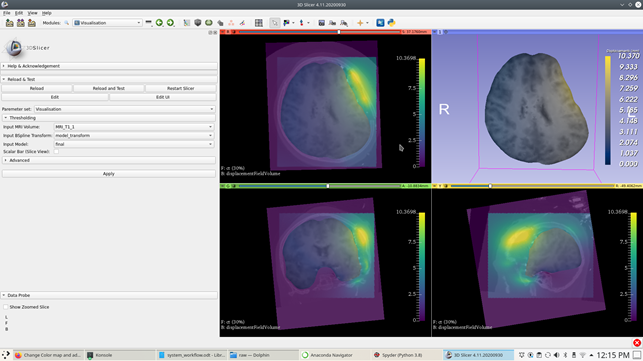Adjust the green slice offset slider
The width and height of the screenshot is (643, 361).
coord(319,186)
